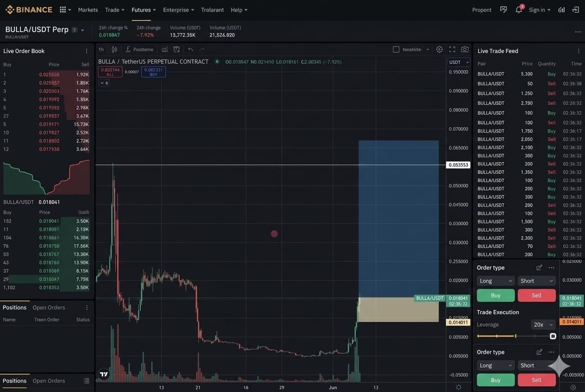Expand the Enterprise menu
The height and width of the screenshot is (392, 585).
pyautogui.click(x=179, y=10)
